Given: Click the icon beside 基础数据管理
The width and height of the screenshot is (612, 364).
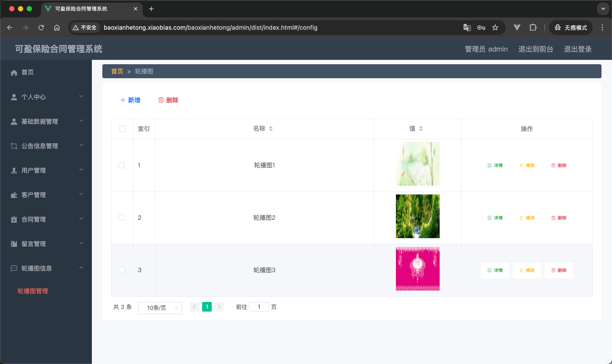Looking at the screenshot, I should tap(14, 121).
